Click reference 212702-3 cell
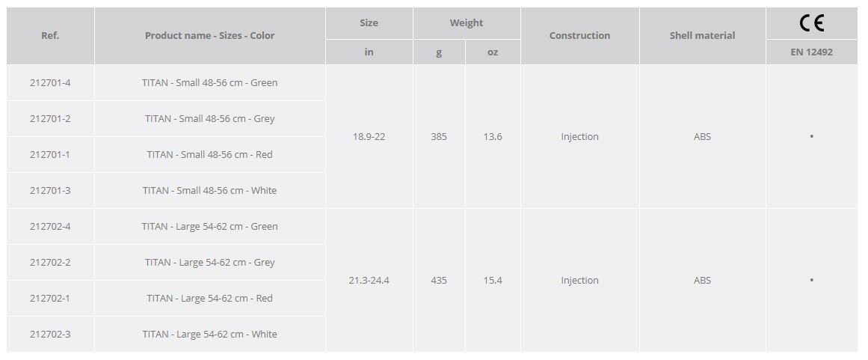Screen dimensions: 868x360 (50, 334)
